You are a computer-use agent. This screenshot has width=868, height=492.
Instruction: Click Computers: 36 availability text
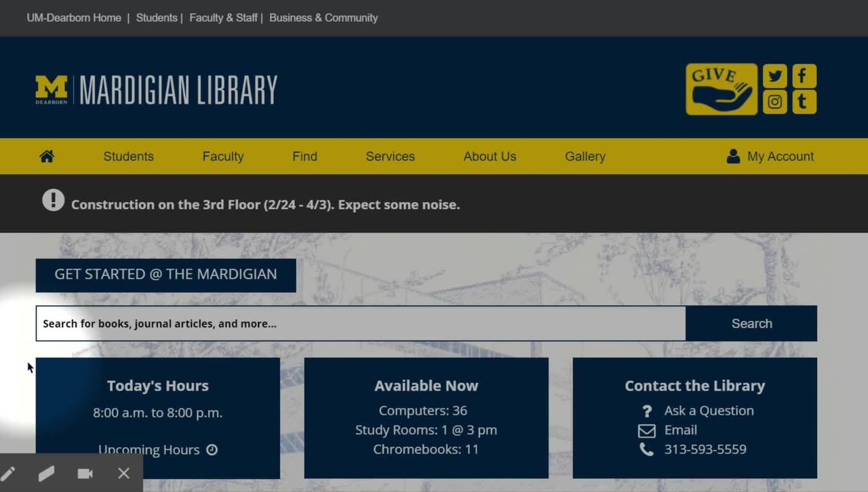click(x=422, y=411)
